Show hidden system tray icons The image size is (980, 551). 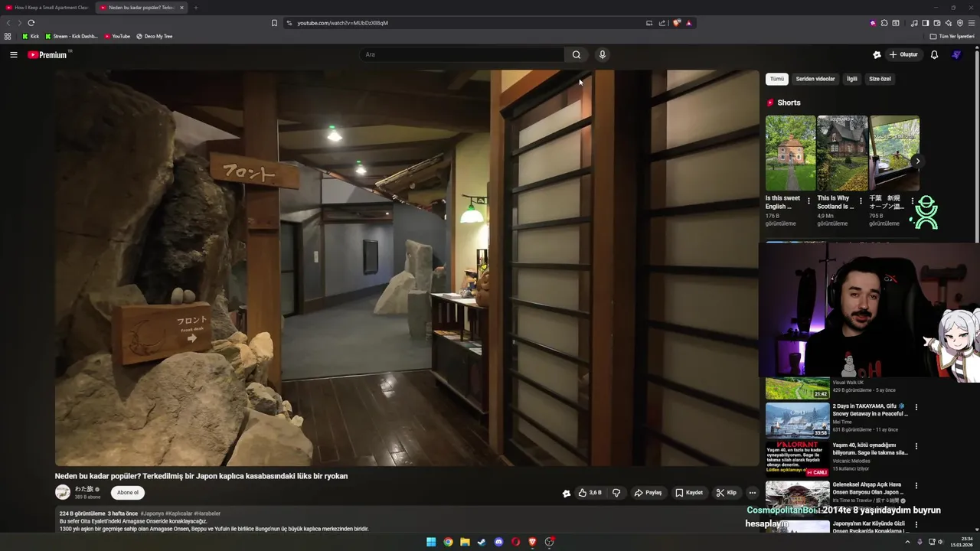tap(907, 542)
